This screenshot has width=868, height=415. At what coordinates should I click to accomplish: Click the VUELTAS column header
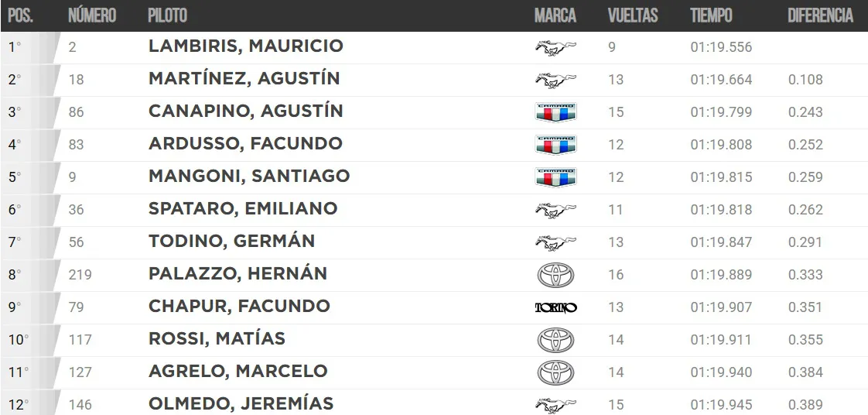pos(633,15)
